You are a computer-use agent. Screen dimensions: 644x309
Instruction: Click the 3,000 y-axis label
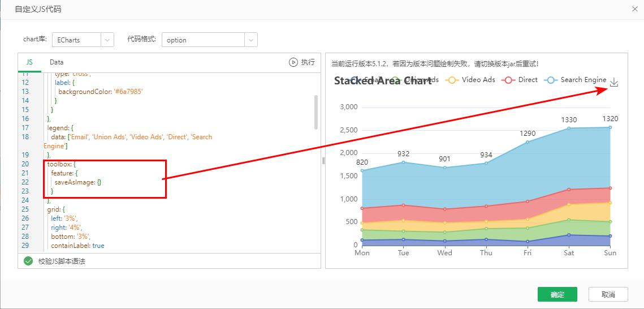pos(349,108)
